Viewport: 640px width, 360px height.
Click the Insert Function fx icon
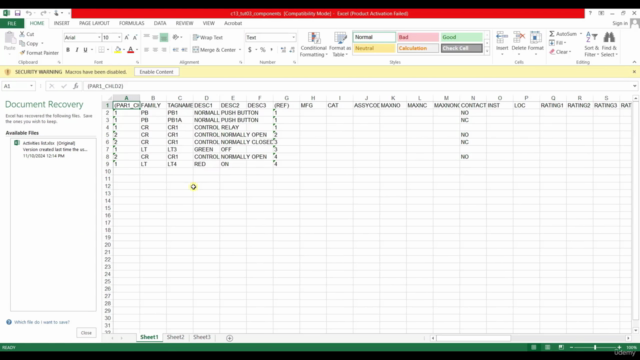tap(76, 86)
